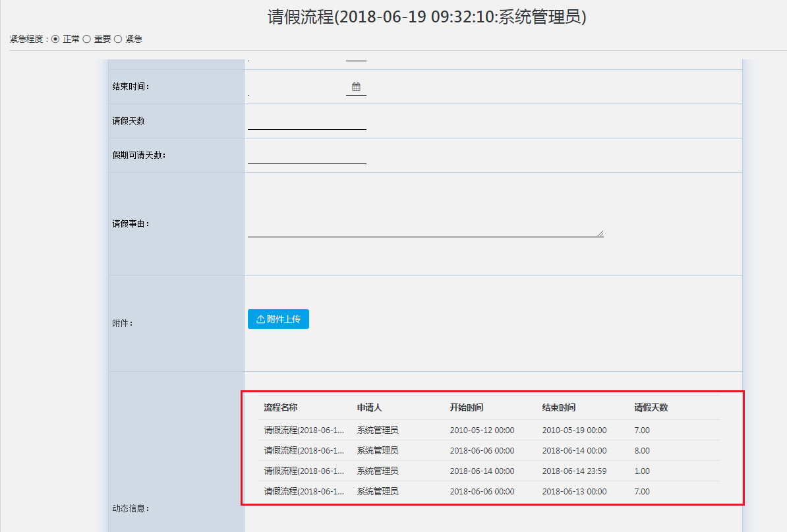Viewport: 787px width, 532px height.
Task: Select the 正常 urgency radio button
Action: pos(55,39)
